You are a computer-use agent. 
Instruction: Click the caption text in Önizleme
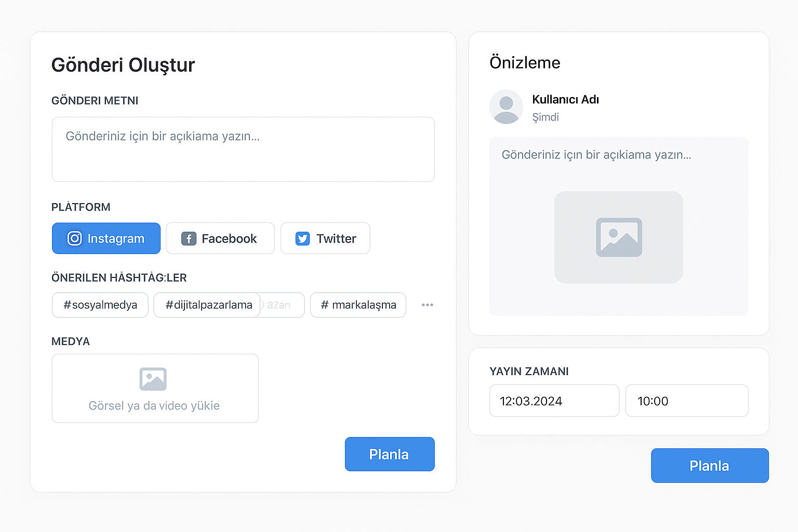pyautogui.click(x=596, y=155)
